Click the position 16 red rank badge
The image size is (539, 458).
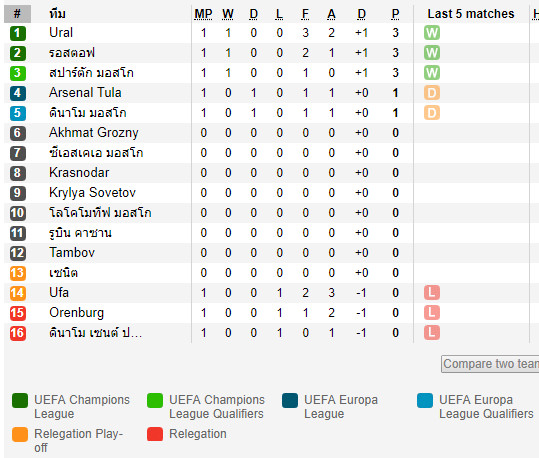[x=18, y=333]
